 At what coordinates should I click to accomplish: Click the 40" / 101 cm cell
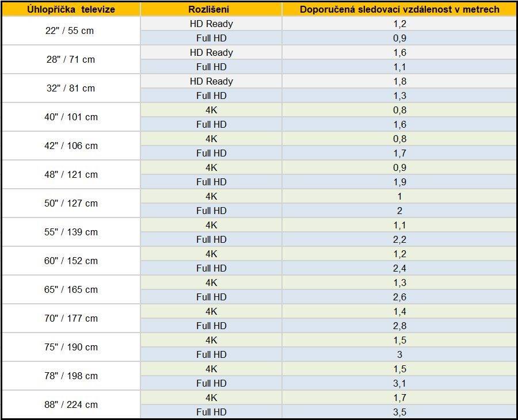pyautogui.click(x=71, y=117)
